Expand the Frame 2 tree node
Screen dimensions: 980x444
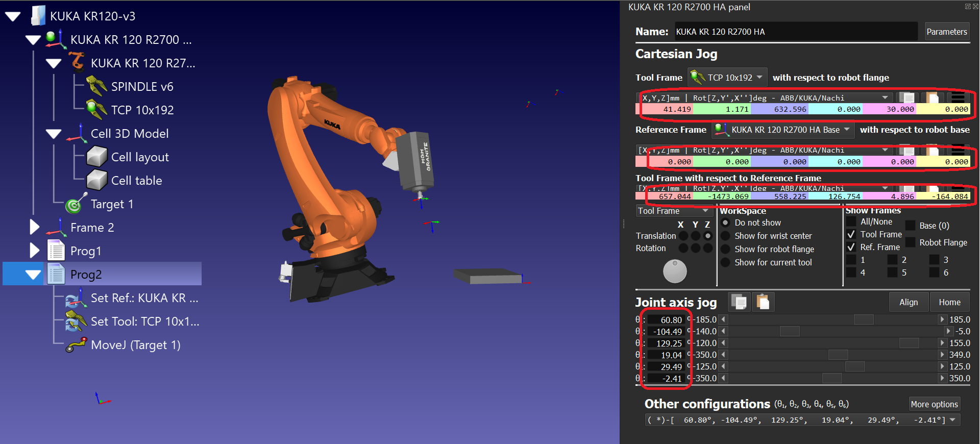[34, 227]
